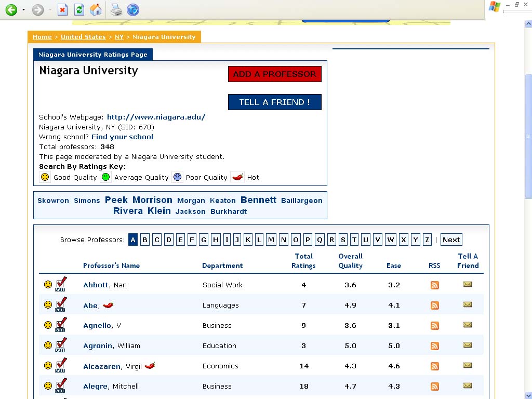The width and height of the screenshot is (532, 399).
Task: Click the Peek tag link
Action: click(x=116, y=200)
